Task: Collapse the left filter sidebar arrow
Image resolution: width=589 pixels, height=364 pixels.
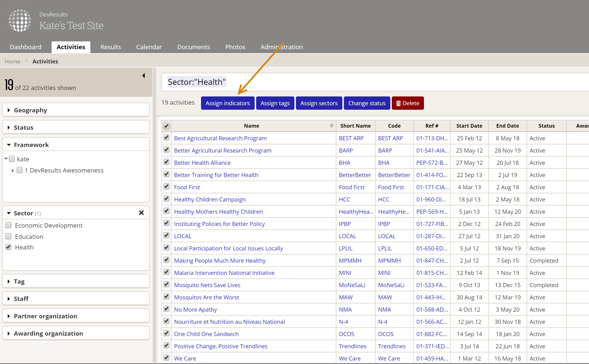Action: click(x=143, y=76)
